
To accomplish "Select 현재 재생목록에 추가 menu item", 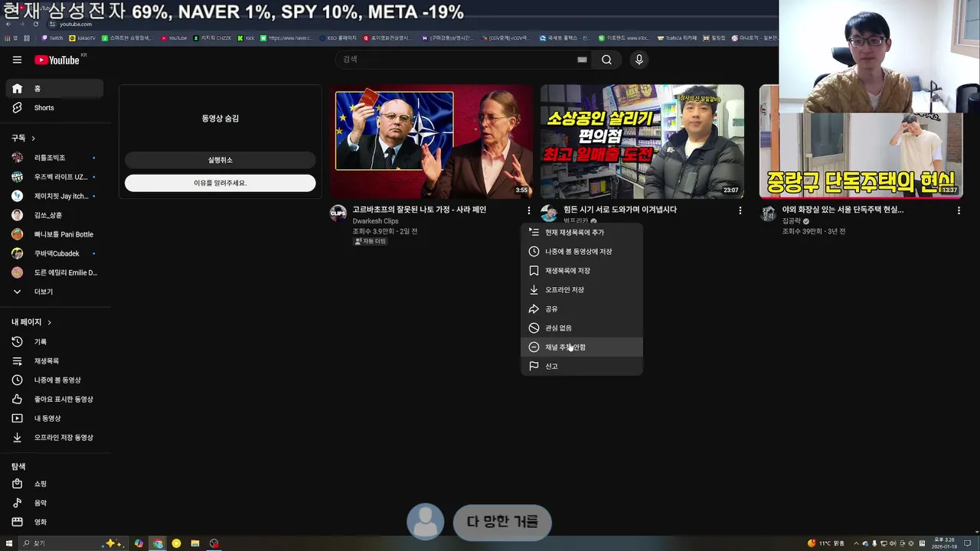I will [x=582, y=232].
